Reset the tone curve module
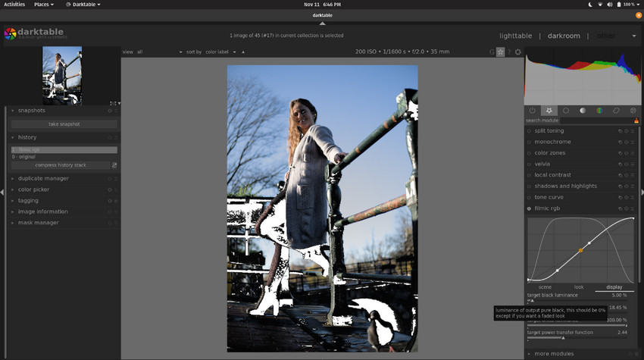This screenshot has height=360, width=644. [627, 198]
